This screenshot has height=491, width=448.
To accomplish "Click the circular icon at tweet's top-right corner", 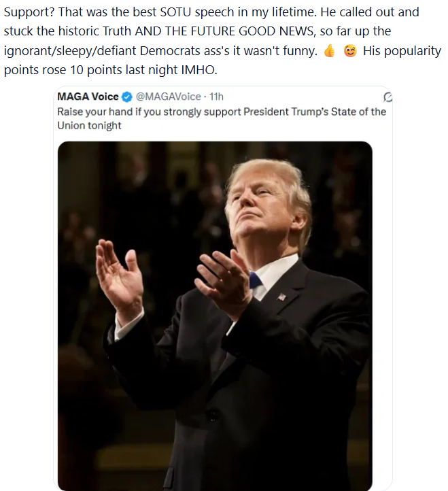I will point(387,97).
